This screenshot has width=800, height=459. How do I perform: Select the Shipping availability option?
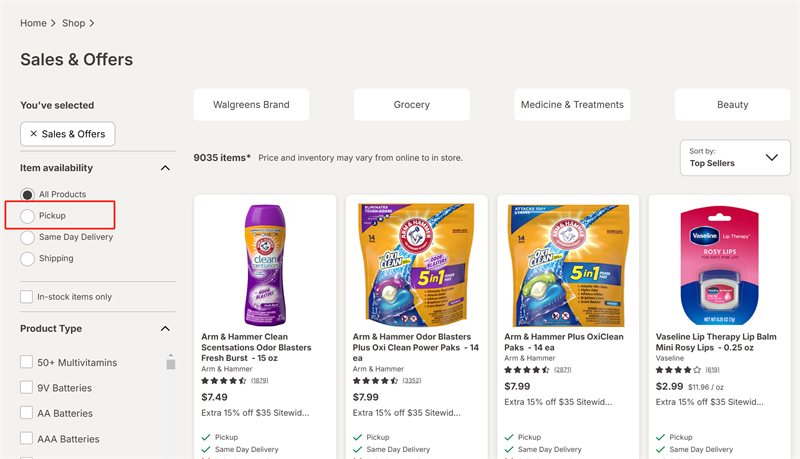tap(27, 259)
